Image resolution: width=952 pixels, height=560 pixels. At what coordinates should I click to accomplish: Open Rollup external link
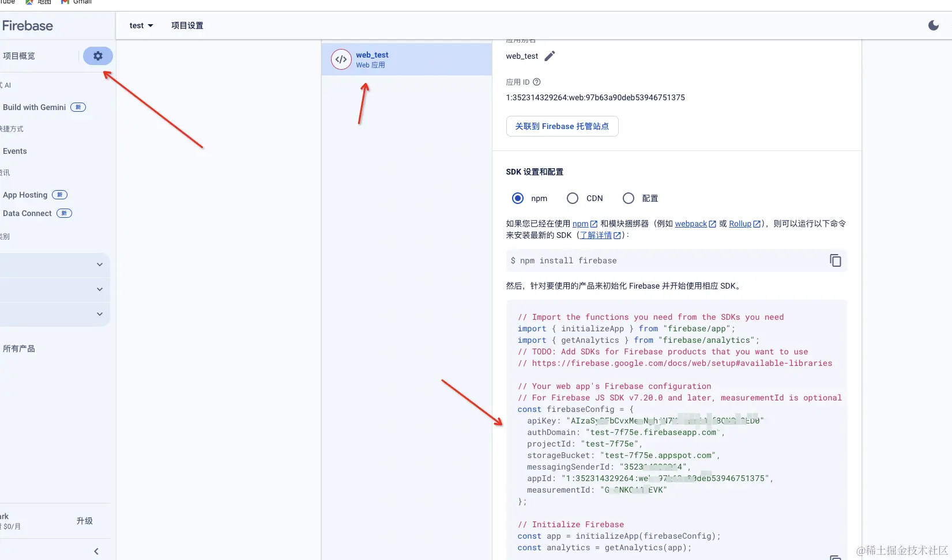point(745,224)
